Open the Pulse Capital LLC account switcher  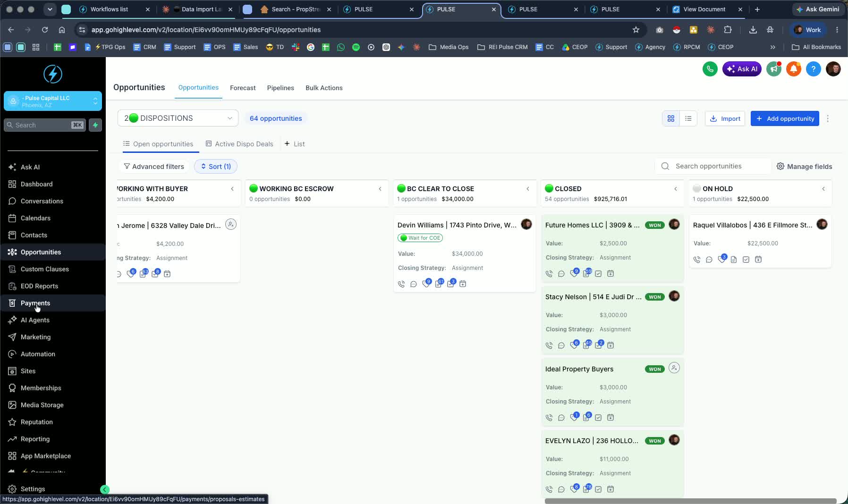[53, 101]
